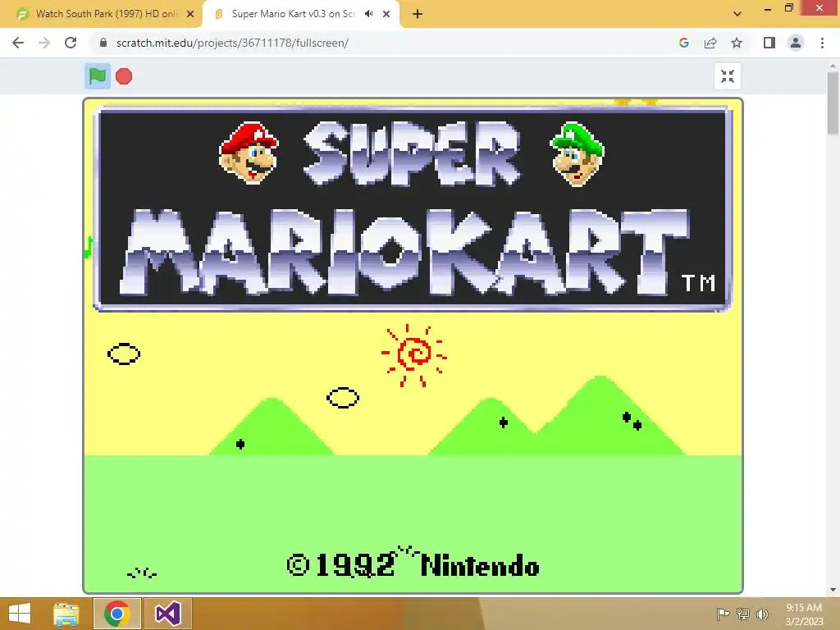Open Visual Studio from taskbar
Screen dimensions: 840x630
tap(167, 614)
